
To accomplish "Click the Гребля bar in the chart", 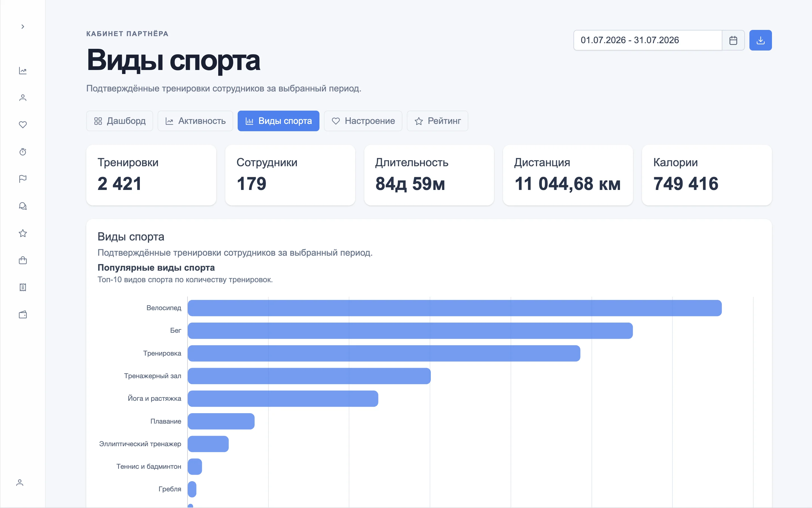I will click(192, 489).
